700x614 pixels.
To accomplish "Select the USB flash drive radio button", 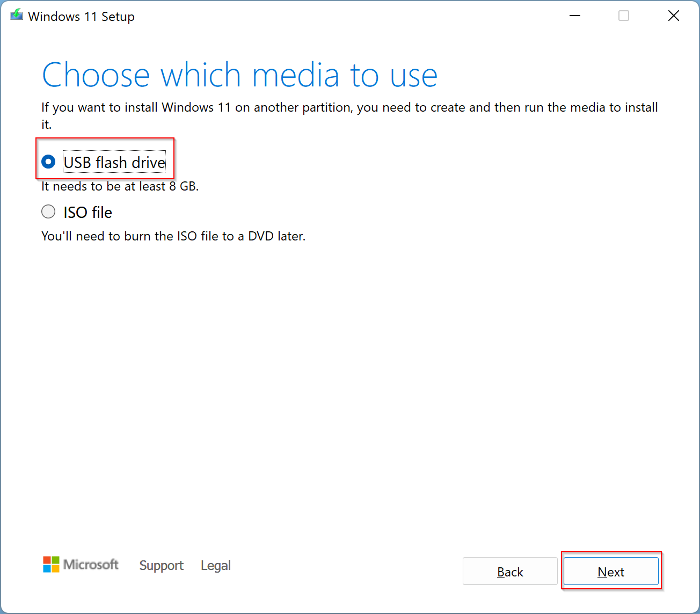I will (48, 162).
